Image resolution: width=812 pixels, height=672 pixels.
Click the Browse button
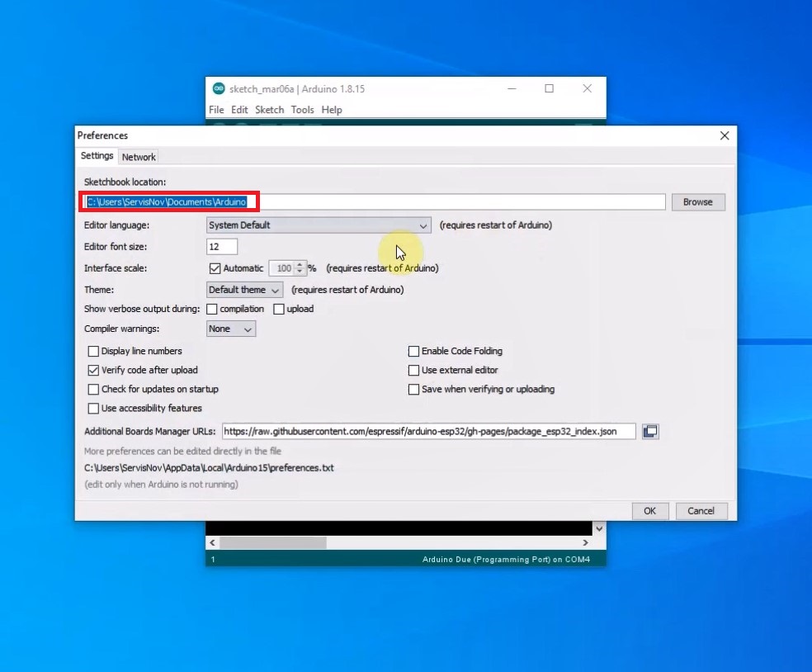pyautogui.click(x=697, y=202)
